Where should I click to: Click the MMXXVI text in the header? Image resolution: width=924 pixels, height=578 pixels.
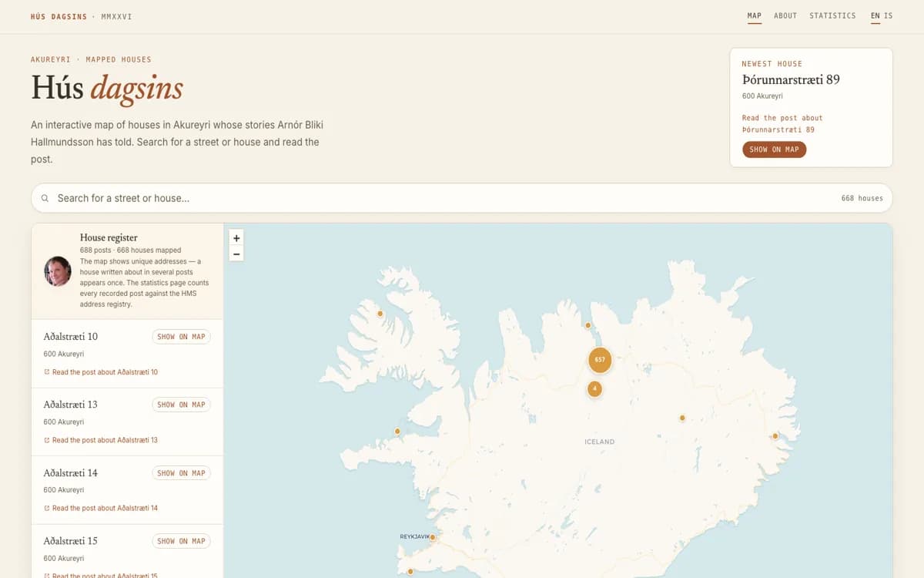[117, 16]
